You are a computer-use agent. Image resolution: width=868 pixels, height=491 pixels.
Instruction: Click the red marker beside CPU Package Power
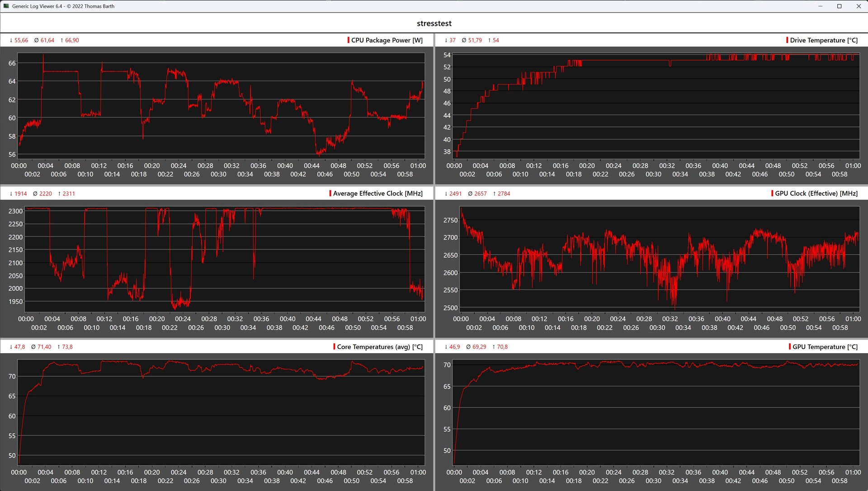tap(348, 40)
